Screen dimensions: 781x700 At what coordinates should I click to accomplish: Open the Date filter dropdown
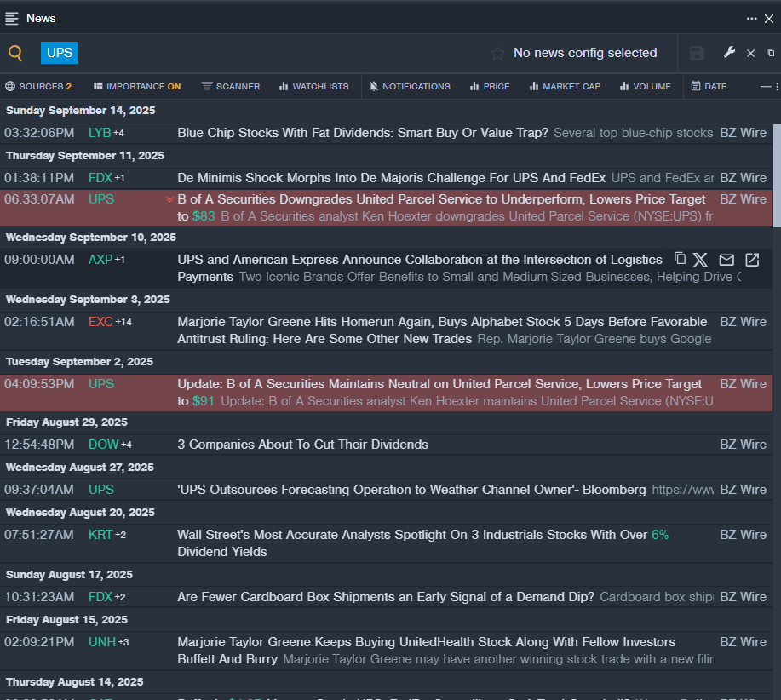coord(709,86)
